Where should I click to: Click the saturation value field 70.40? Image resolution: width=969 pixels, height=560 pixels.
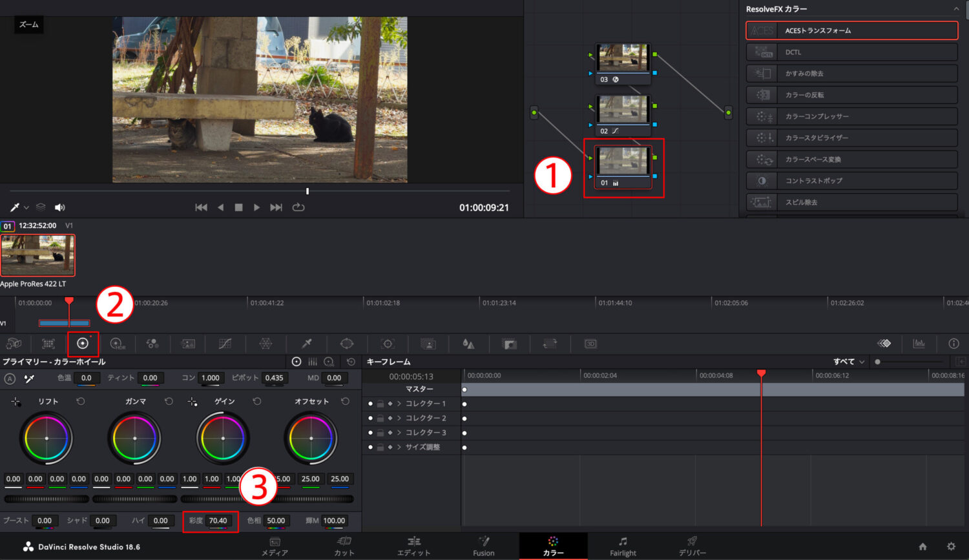pos(218,521)
